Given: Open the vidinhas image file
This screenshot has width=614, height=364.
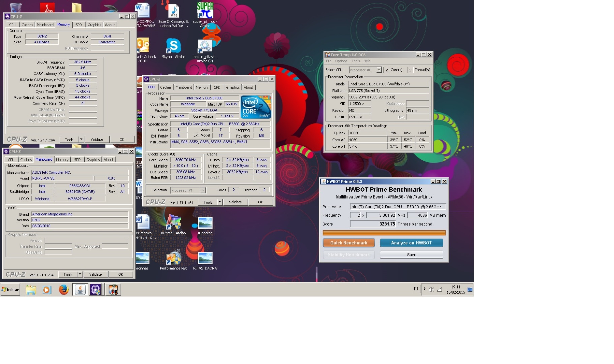Looking at the screenshot, I should point(142,258).
